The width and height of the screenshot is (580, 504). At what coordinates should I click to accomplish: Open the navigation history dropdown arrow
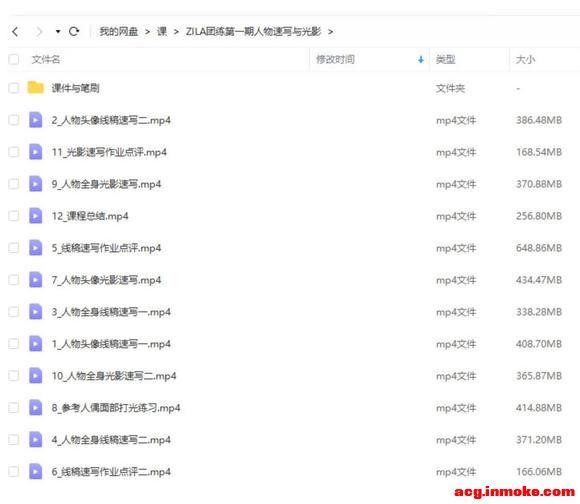(58, 32)
